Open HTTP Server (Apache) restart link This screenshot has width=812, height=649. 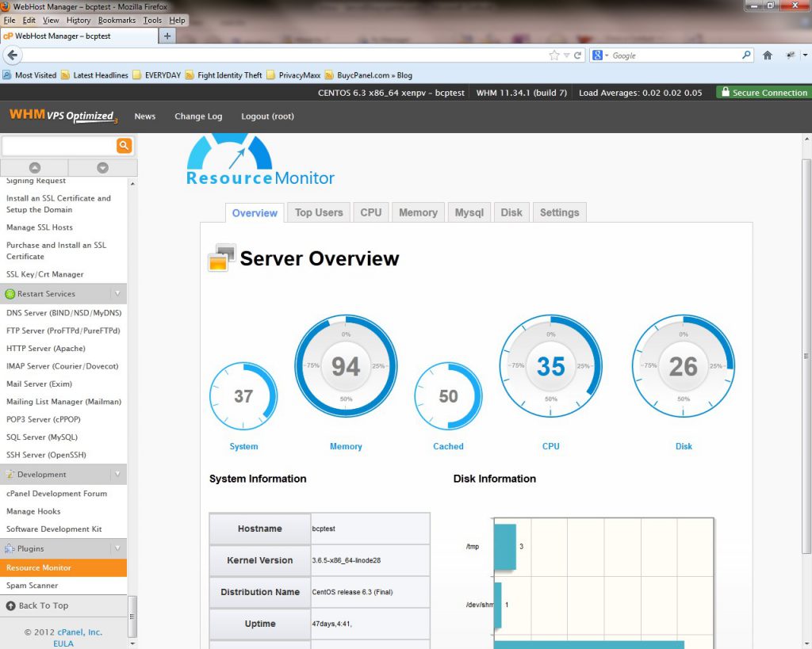[45, 349]
